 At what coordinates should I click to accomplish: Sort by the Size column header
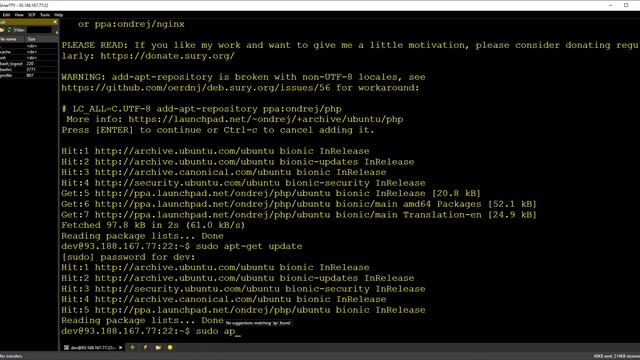point(42,39)
